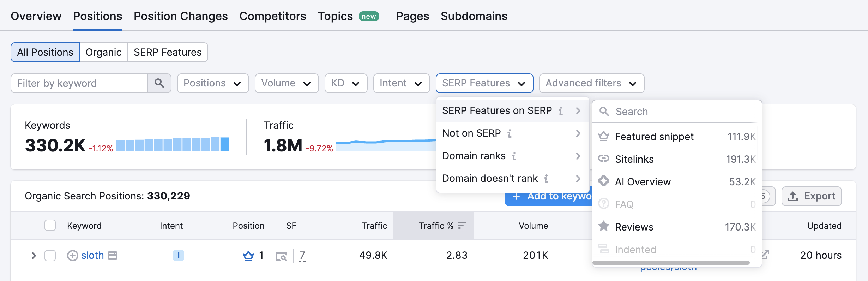
Task: Click the info icon next to SERP Features on SERP
Action: [561, 111]
